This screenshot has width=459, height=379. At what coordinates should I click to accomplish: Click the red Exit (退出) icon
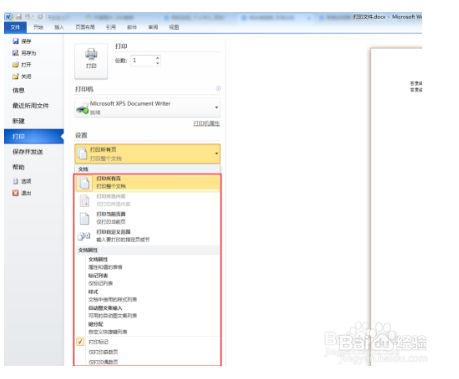point(16,193)
